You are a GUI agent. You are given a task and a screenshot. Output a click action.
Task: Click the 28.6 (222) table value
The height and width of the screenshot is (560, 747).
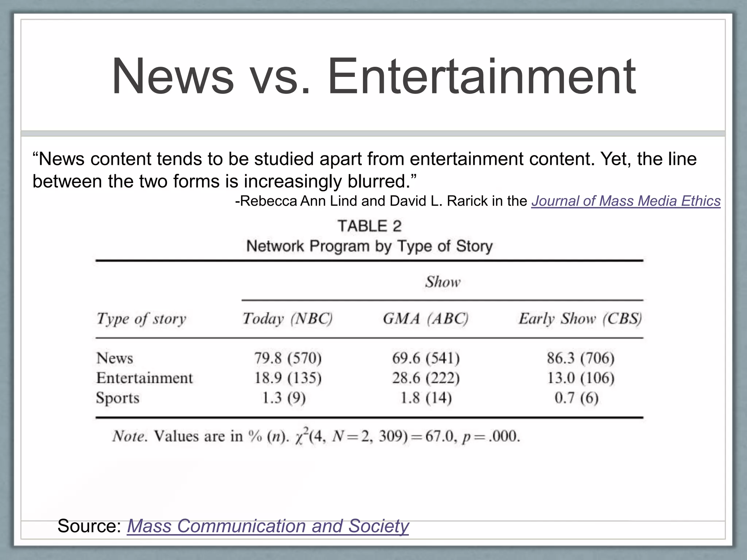[x=426, y=378]
